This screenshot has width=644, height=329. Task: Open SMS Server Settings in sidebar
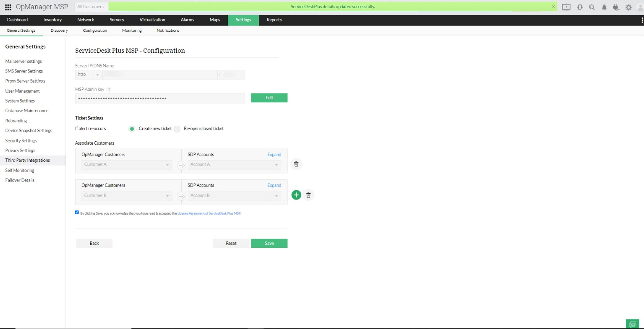click(x=24, y=71)
